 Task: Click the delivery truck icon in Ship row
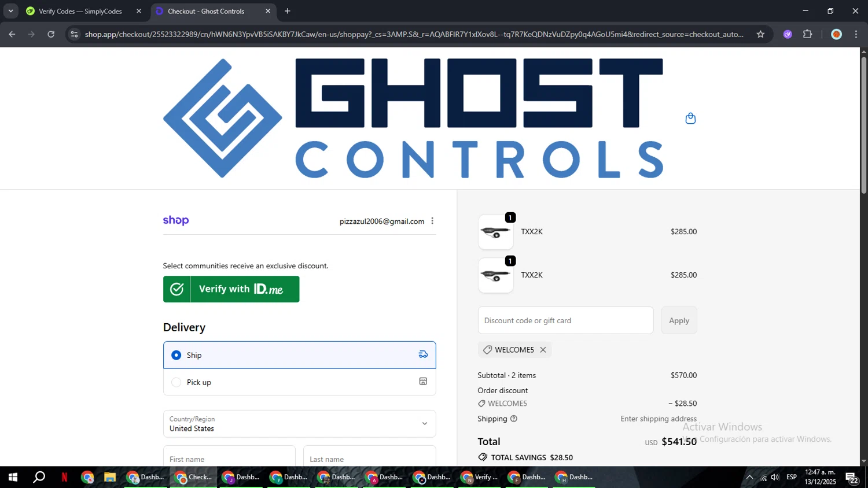click(423, 354)
